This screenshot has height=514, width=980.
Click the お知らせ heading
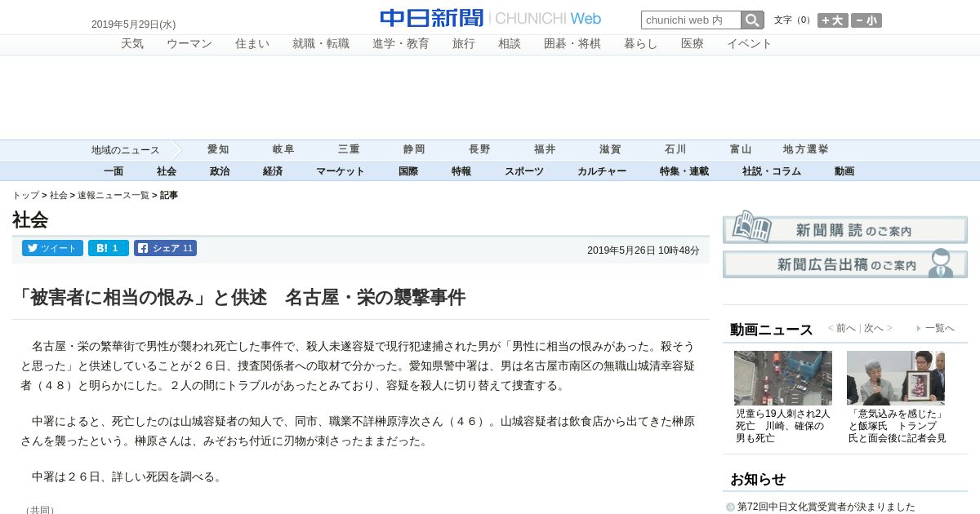tap(758, 479)
